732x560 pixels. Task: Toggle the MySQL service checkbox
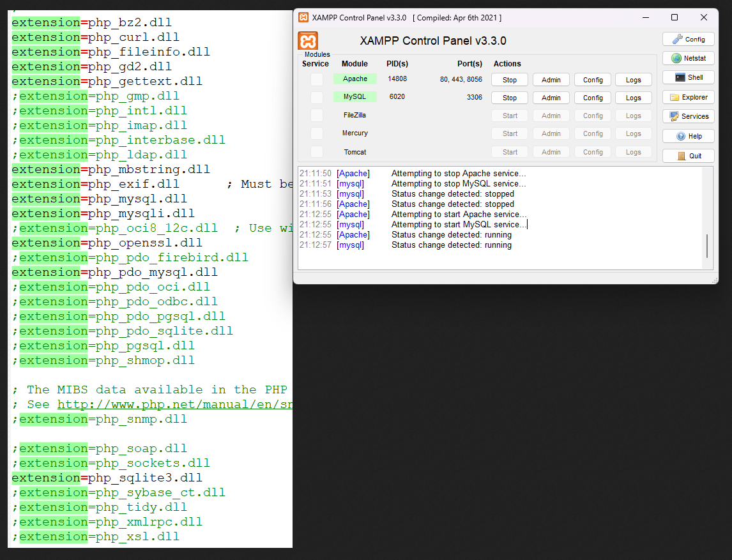[x=317, y=97]
